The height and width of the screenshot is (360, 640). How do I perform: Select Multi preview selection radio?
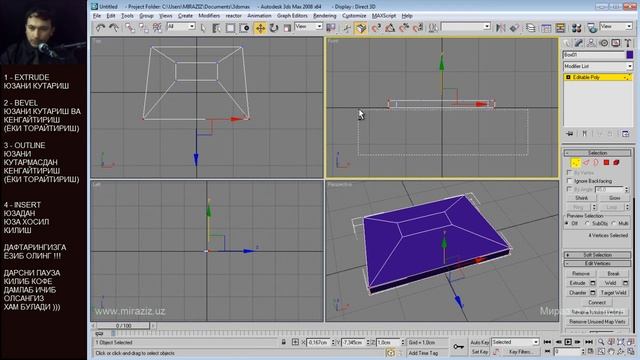614,224
